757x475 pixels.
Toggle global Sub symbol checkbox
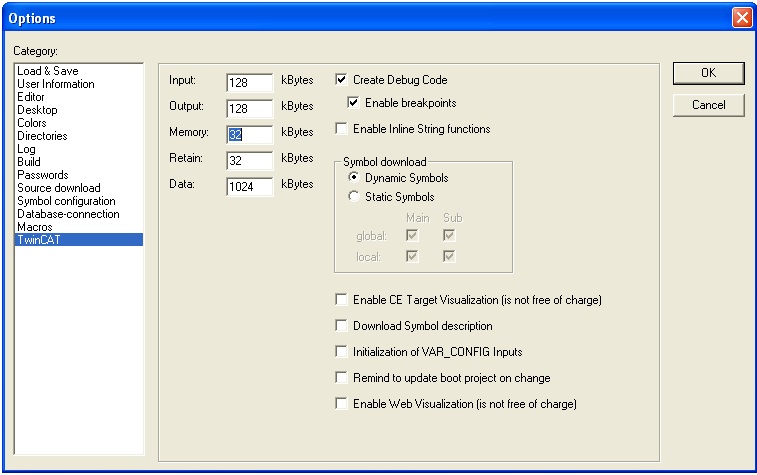point(449,236)
